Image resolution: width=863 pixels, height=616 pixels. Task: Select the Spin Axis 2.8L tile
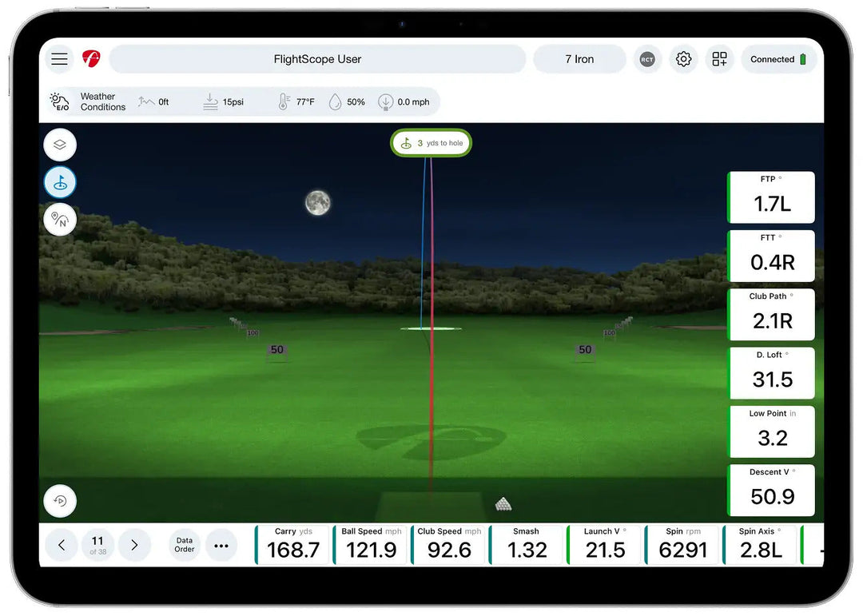click(x=762, y=545)
